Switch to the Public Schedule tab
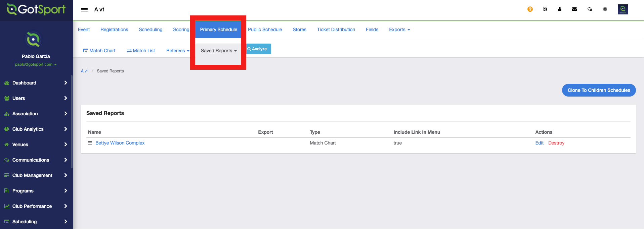 [x=265, y=30]
